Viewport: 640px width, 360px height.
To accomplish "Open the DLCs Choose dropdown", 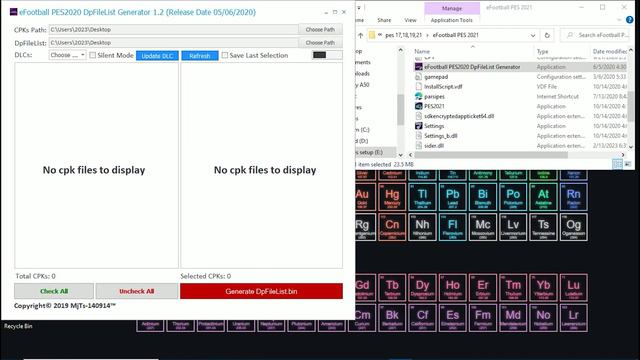I will pyautogui.click(x=67, y=55).
